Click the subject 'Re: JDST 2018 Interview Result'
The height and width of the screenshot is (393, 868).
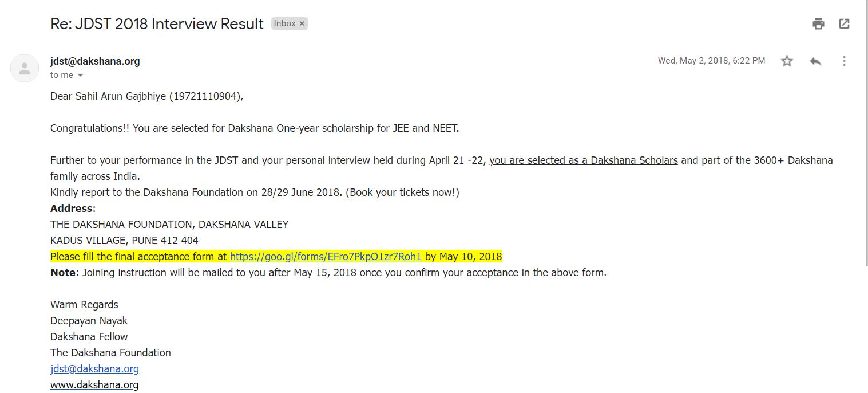[x=157, y=24]
